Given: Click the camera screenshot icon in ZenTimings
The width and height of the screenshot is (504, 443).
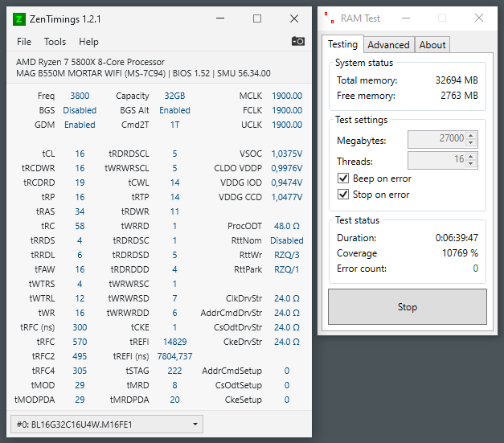Looking at the screenshot, I should (x=298, y=41).
